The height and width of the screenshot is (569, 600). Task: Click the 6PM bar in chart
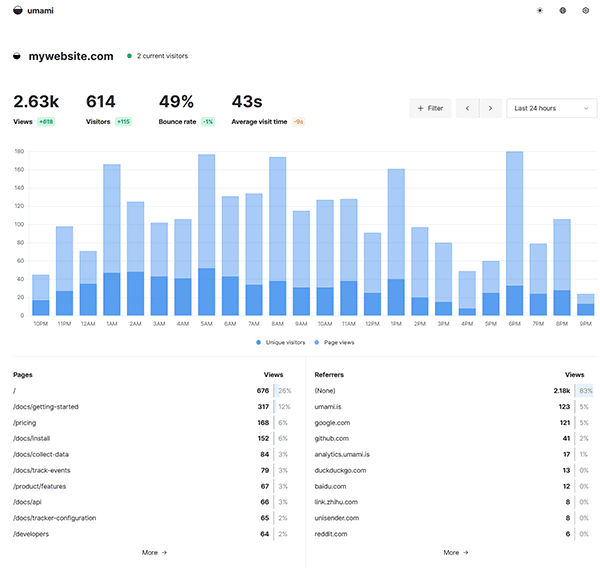[514, 233]
